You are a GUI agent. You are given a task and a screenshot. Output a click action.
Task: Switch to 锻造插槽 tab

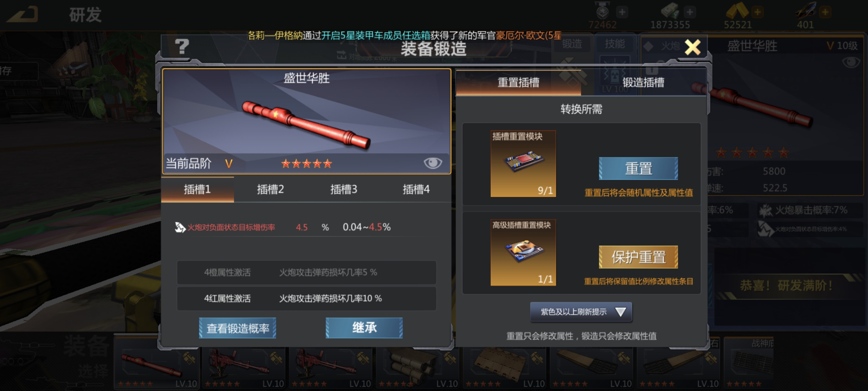coord(643,82)
